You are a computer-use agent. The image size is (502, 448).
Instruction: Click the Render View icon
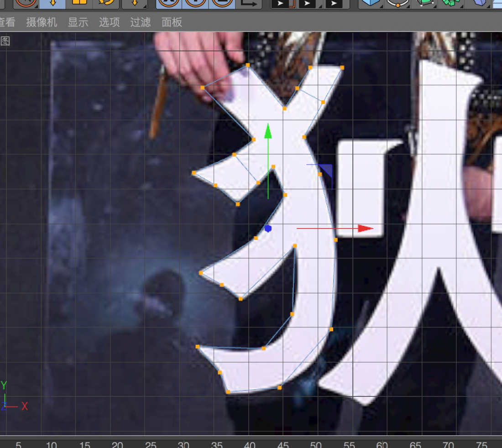(x=280, y=4)
